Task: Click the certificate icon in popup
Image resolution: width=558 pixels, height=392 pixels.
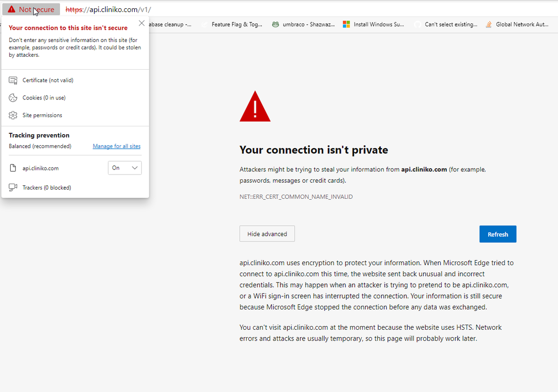Action: point(13,80)
